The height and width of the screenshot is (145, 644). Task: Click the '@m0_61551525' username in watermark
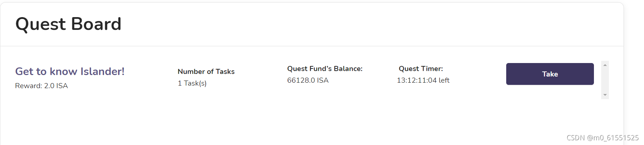[x=613, y=138]
